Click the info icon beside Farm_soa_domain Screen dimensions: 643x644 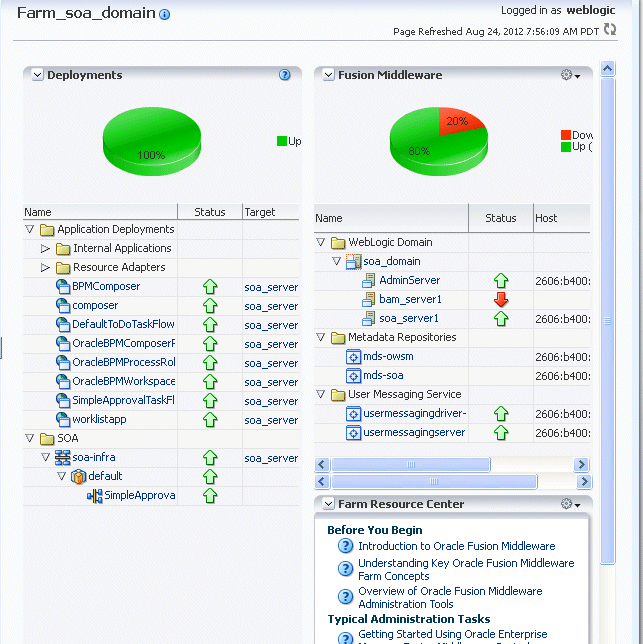(164, 15)
